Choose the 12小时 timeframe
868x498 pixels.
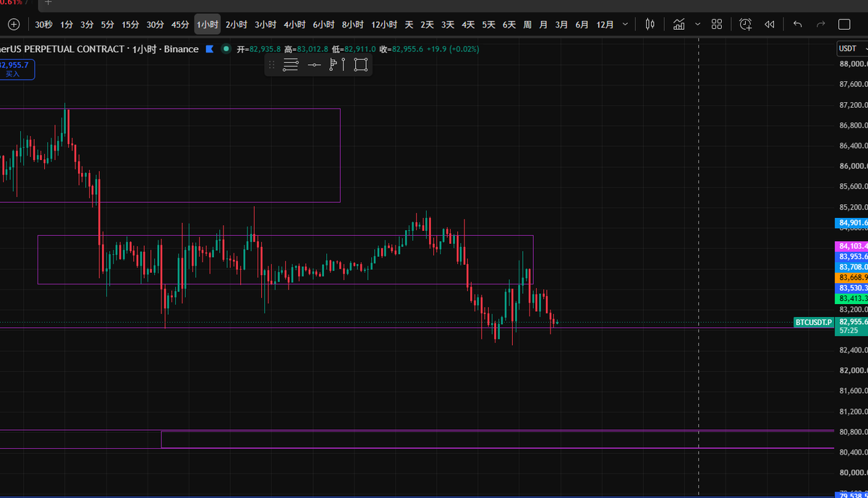384,25
